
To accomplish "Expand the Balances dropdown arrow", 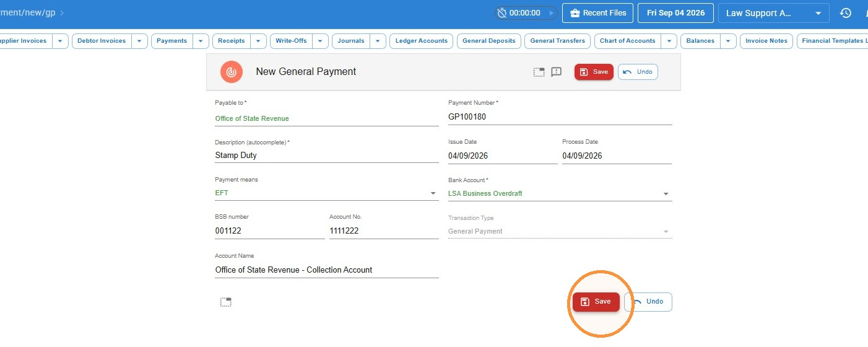I will 729,41.
